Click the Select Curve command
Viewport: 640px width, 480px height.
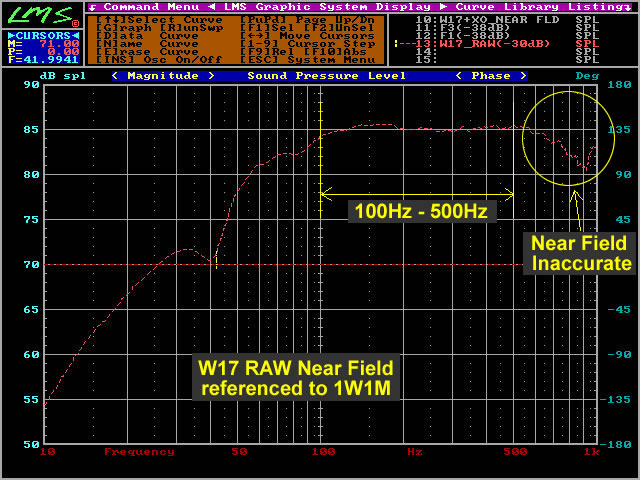click(x=160, y=20)
